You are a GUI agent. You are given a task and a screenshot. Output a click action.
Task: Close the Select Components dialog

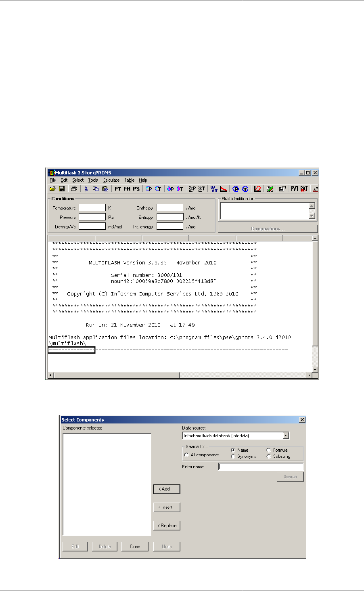302,420
